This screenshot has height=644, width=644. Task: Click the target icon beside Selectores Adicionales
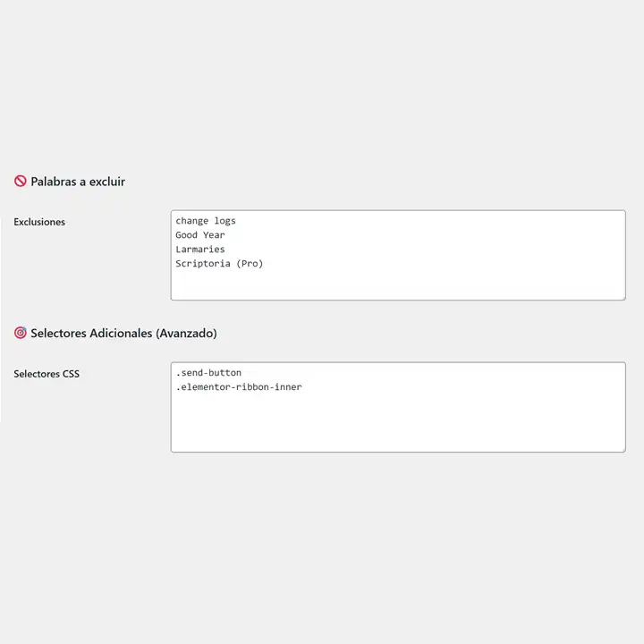pos(20,334)
